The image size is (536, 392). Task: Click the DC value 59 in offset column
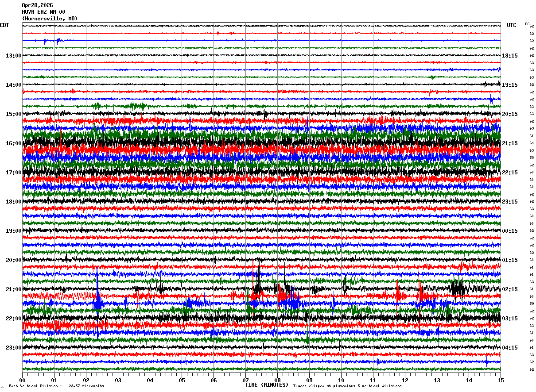pos(532,304)
